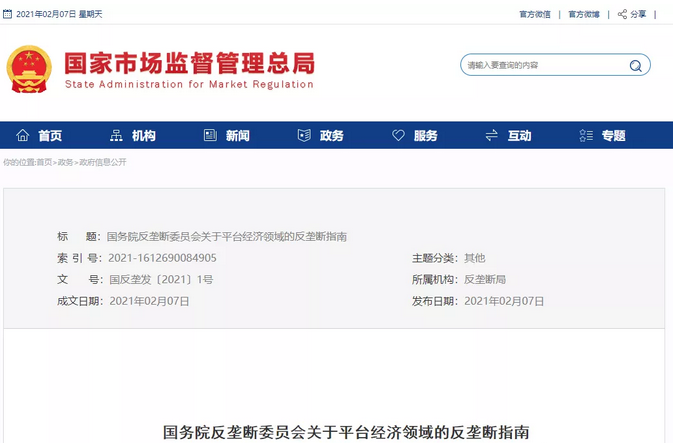Click the index number 2021-1612690084905
The height and width of the screenshot is (443, 697).
point(162,258)
